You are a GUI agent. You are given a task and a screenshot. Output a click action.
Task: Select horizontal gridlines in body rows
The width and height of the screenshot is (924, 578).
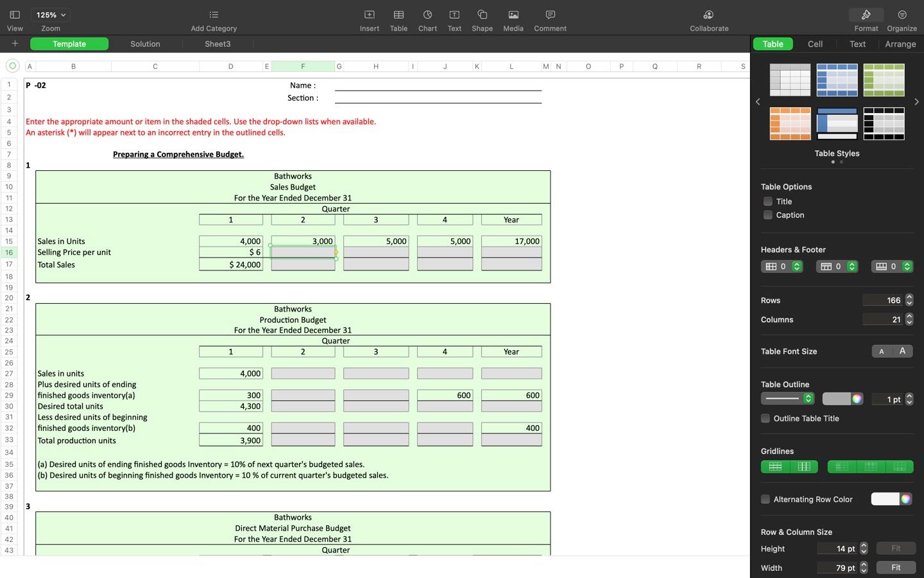pos(775,467)
